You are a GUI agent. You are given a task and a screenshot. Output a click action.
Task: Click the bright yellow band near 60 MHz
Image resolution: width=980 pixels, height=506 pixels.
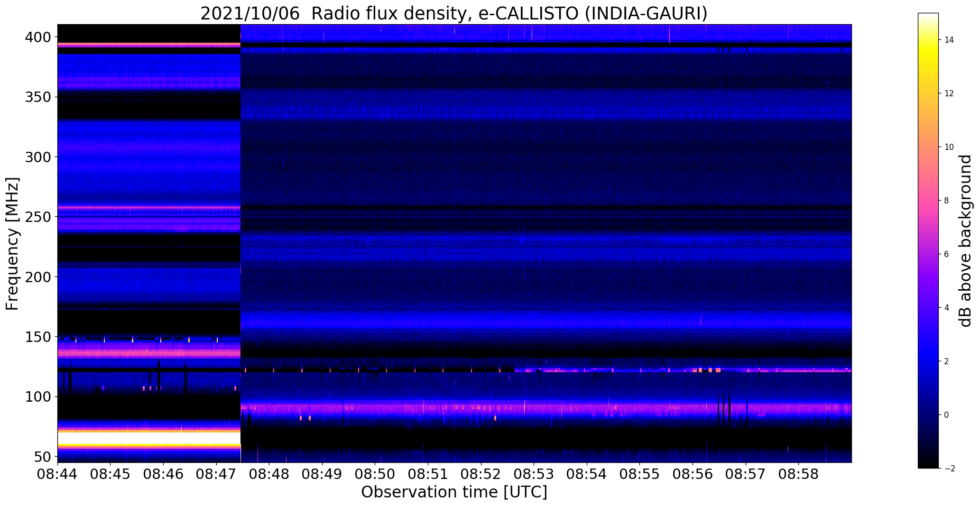(149, 445)
